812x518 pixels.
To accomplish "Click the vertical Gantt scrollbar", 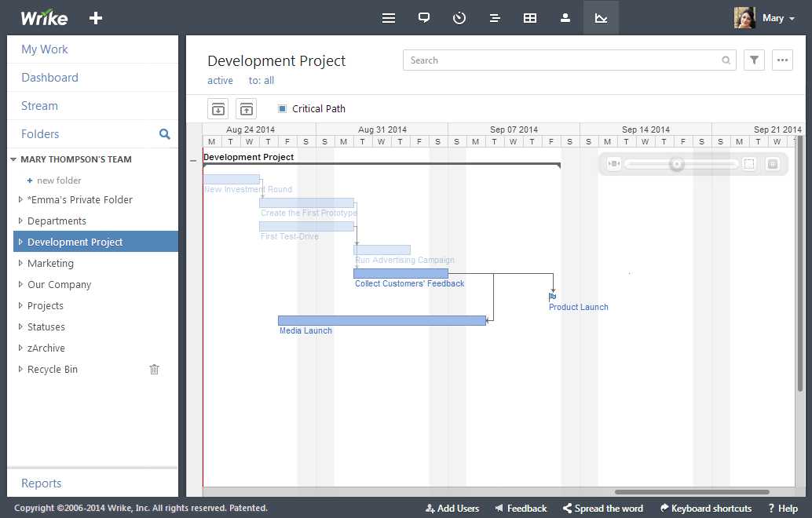I will click(x=799, y=264).
